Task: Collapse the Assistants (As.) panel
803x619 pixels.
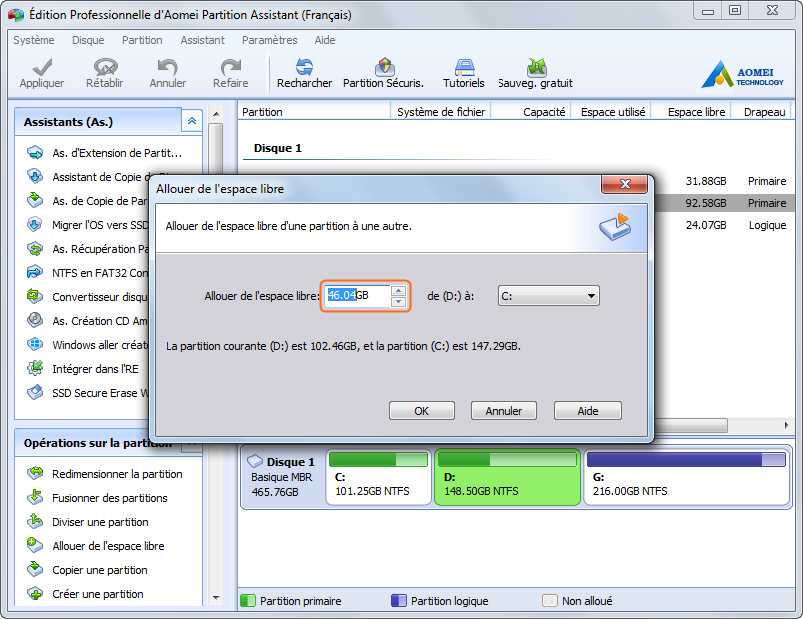Action: pos(192,121)
